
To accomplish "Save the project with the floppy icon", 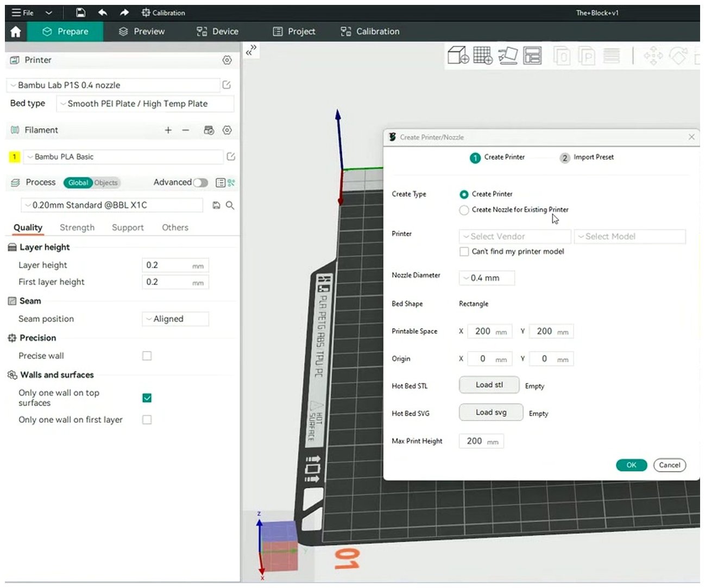I will coord(80,12).
